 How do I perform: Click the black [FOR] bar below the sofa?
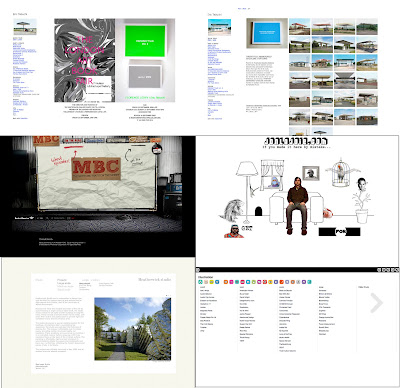pos(339,231)
